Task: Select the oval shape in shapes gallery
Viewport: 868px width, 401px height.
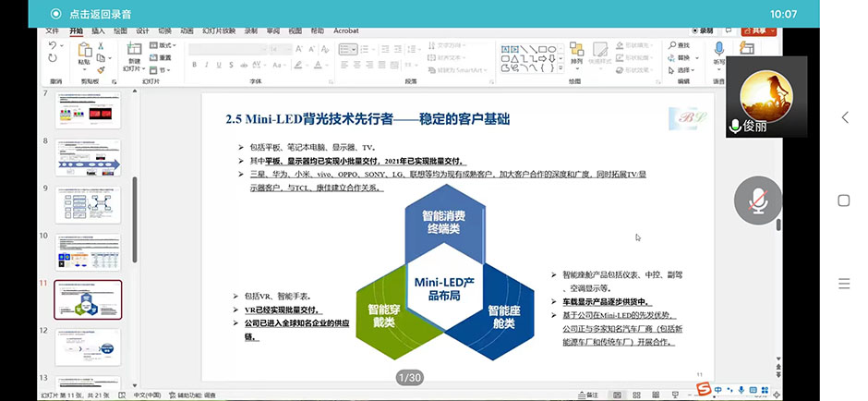Action: point(552,49)
